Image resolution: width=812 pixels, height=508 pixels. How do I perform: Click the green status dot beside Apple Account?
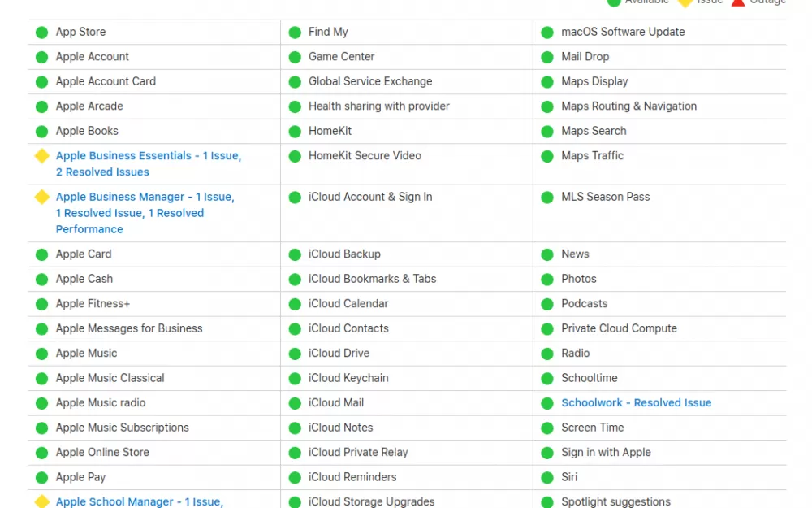pyautogui.click(x=42, y=57)
